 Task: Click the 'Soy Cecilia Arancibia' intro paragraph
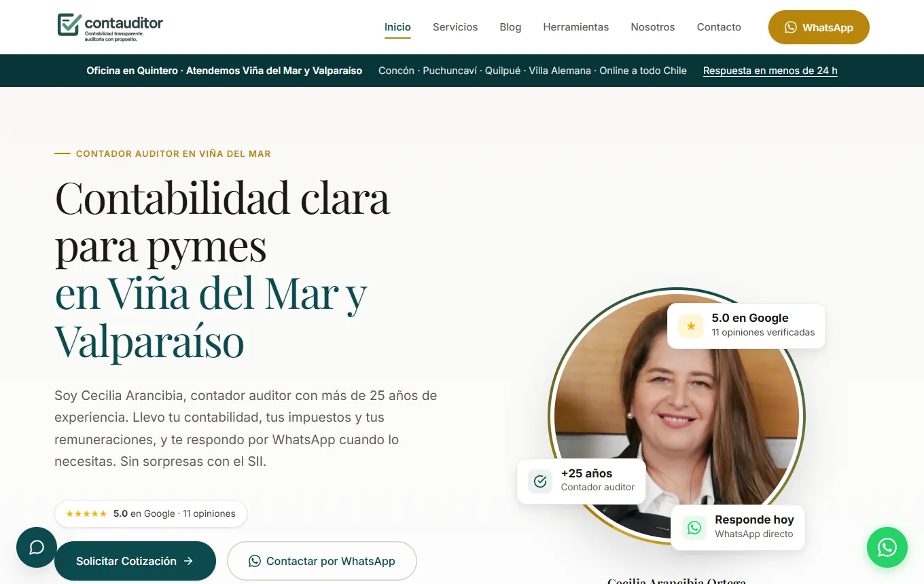coord(246,428)
